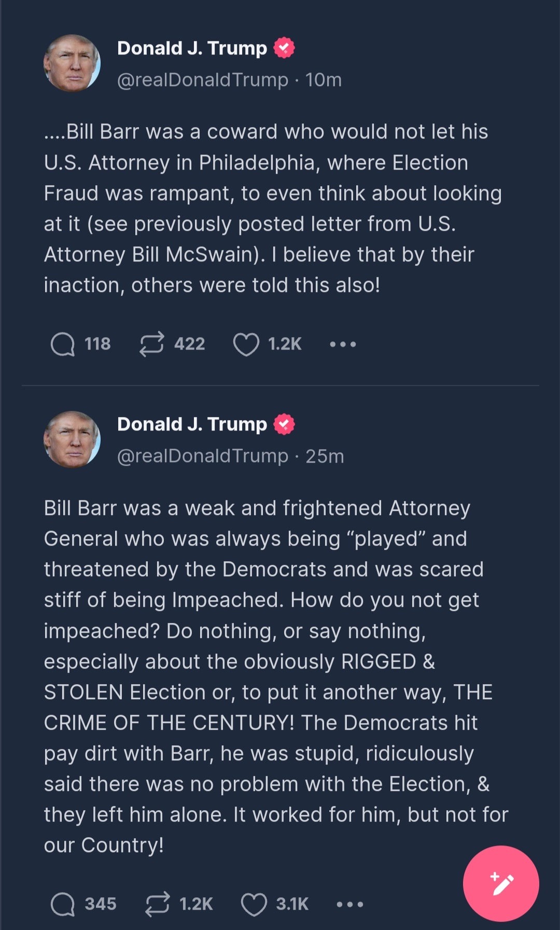Tap the 422 repost count
This screenshot has height=930, width=560.
point(190,344)
